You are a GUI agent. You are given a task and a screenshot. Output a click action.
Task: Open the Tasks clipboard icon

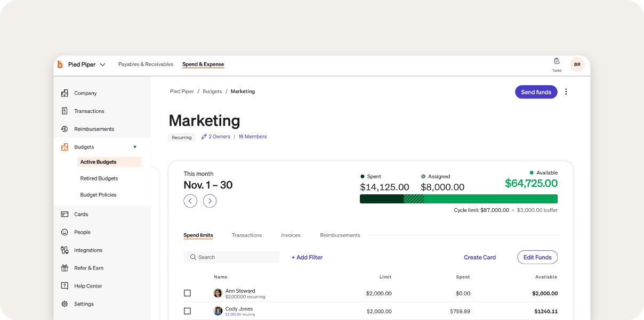coord(557,61)
